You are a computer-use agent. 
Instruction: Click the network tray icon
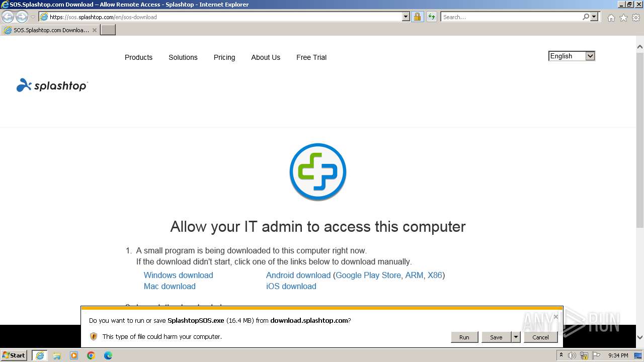coord(585,355)
